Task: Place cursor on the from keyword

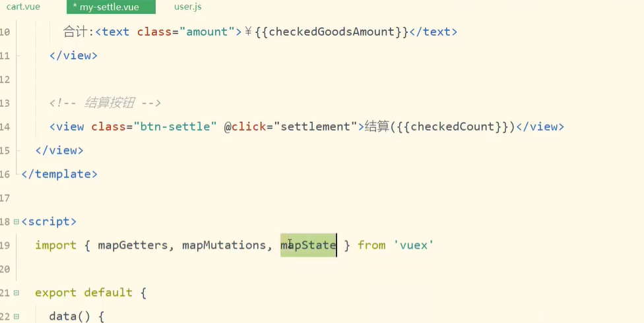Action: pyautogui.click(x=371, y=245)
